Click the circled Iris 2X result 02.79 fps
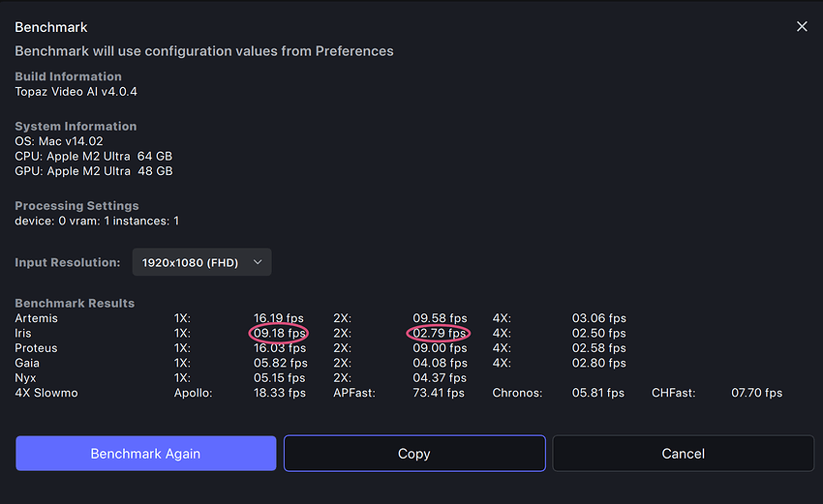This screenshot has width=823, height=504. point(440,333)
